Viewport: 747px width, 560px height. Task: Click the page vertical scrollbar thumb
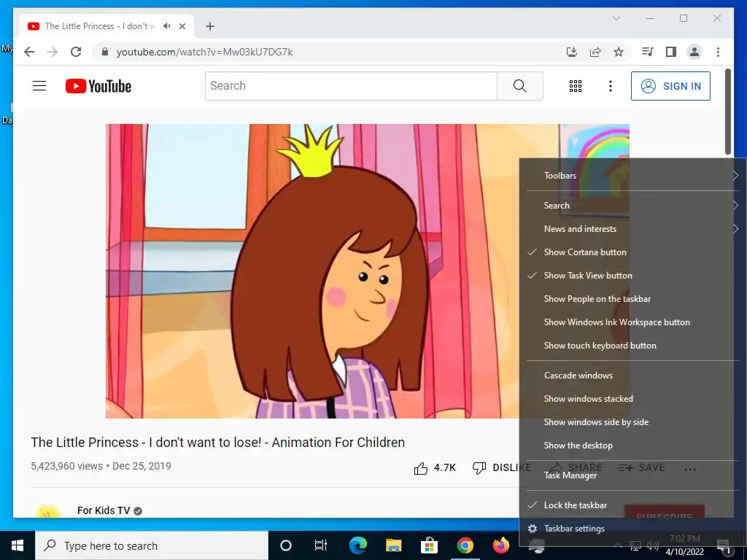click(x=727, y=112)
